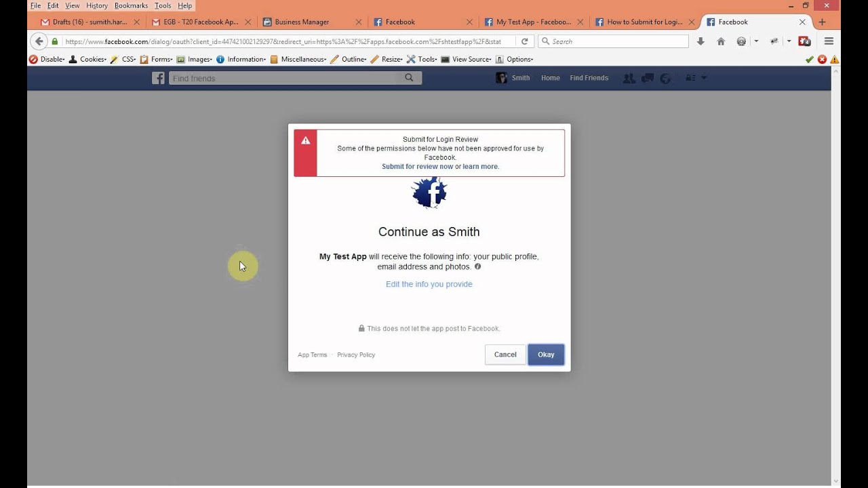Open the View Source dropdown
The image size is (868, 488).
467,59
